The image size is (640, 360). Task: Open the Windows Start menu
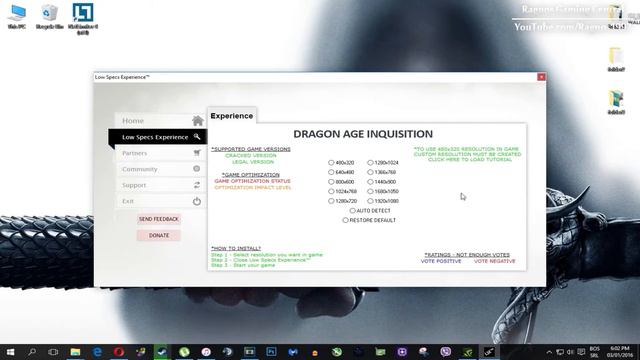pos(10,352)
